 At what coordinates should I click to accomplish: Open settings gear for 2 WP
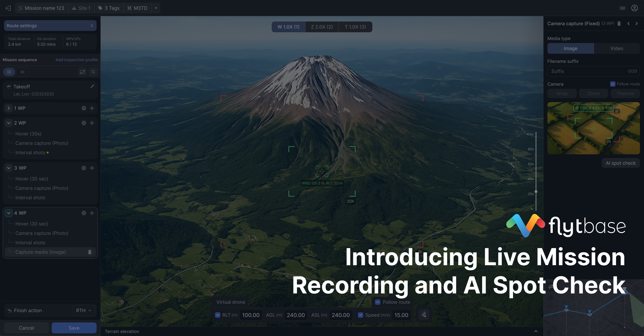(84, 123)
